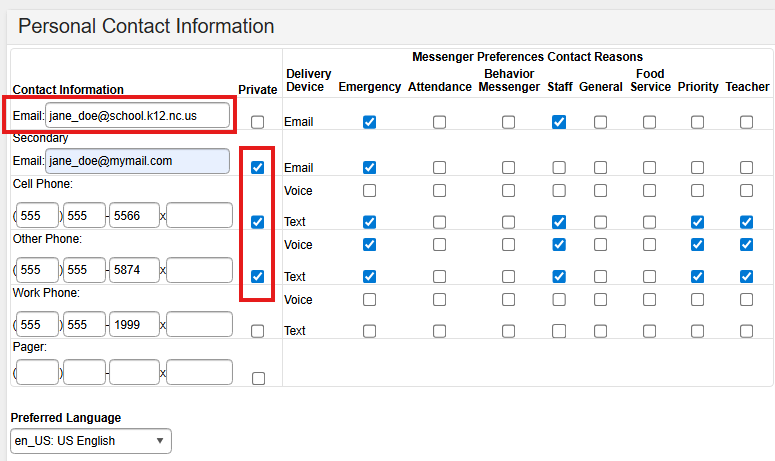Uncheck Private checkbox for Cell Phone
The image size is (775, 461).
pos(258,222)
